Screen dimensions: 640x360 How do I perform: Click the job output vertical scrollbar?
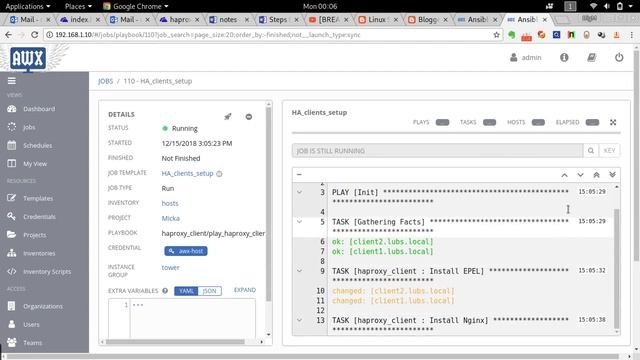[616, 268]
